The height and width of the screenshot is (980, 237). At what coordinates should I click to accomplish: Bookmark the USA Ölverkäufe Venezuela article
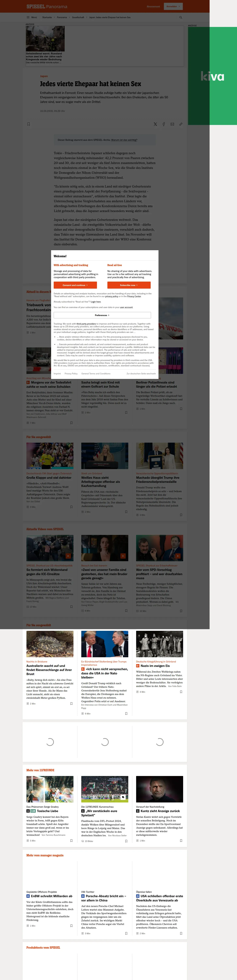181,934
